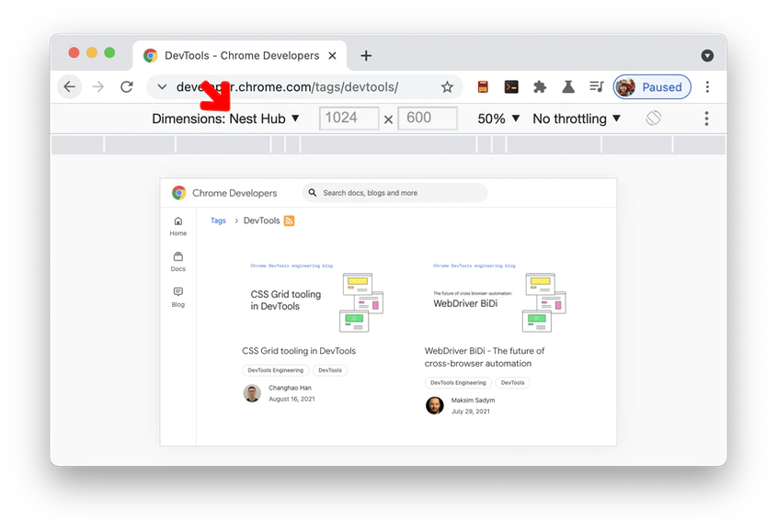Open the Chrome Labs flask icon
This screenshot has width=777, height=532.
(x=568, y=87)
